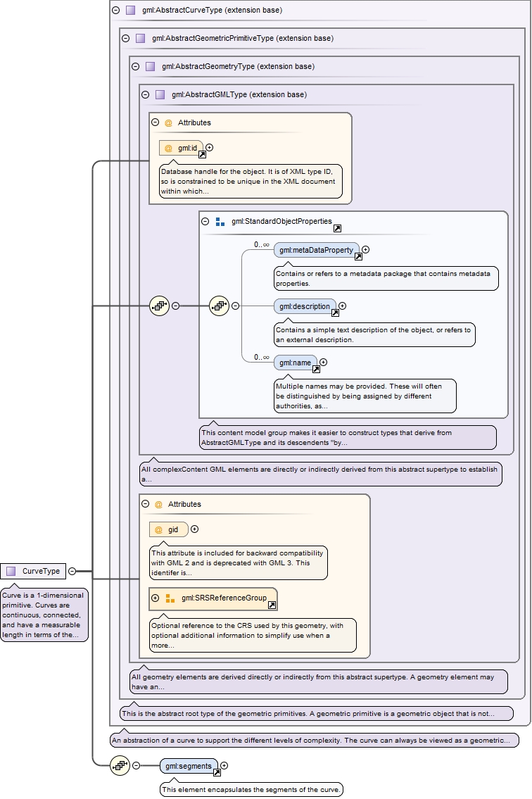Click 'This element encapsulates the segments' annotation
The image size is (532, 799).
pos(251,789)
